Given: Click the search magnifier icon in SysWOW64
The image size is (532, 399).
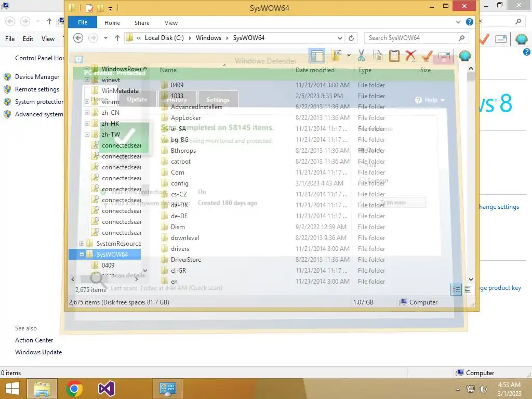Looking at the screenshot, I should coord(461,38).
